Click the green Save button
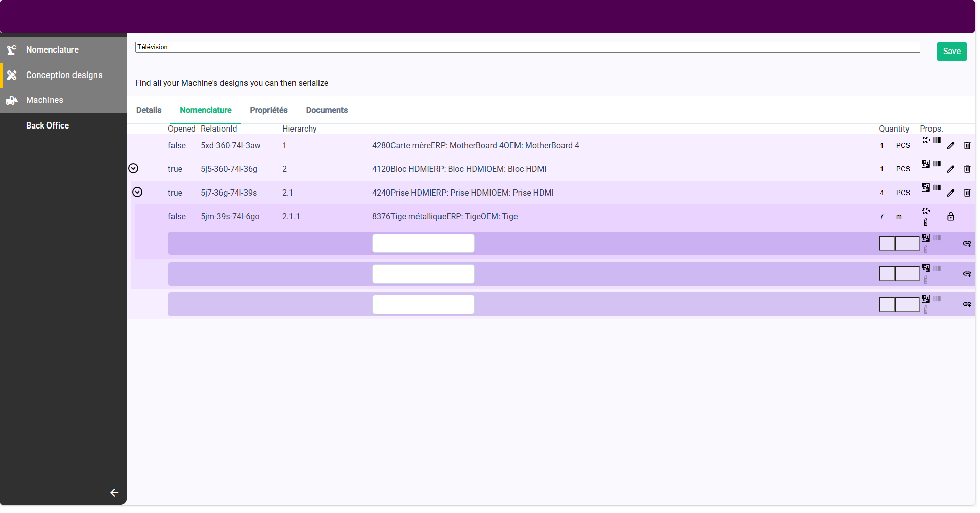The width and height of the screenshot is (980, 513). [951, 52]
